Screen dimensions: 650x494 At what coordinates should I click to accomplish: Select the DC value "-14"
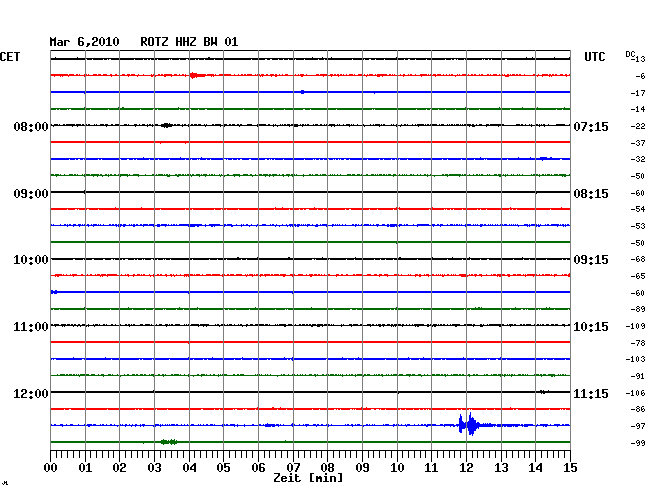pos(638,109)
